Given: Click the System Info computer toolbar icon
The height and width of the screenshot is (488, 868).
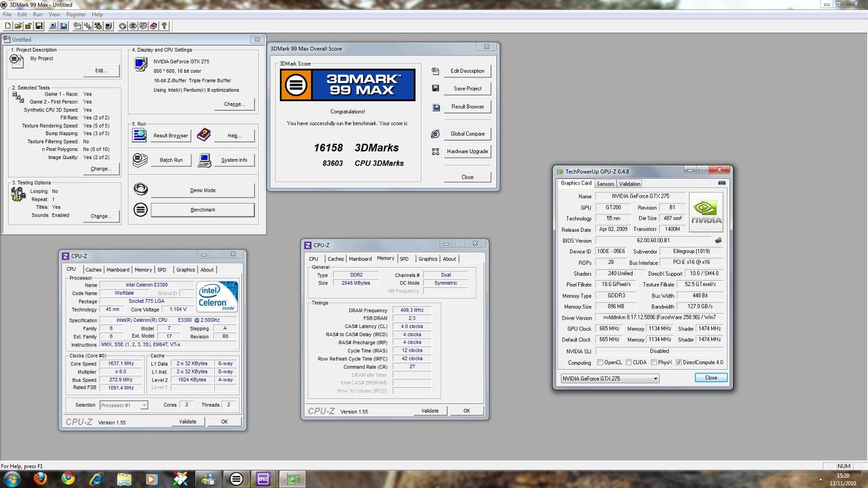Looking at the screenshot, I should coord(53,26).
